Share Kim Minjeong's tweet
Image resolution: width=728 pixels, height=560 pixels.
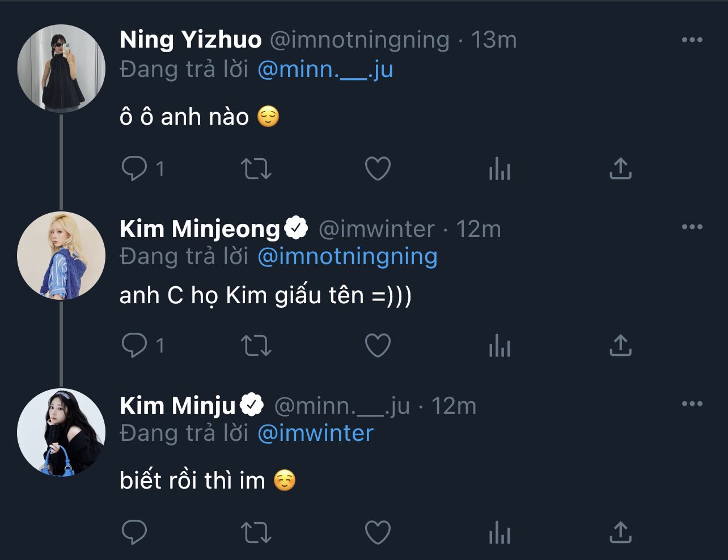[x=620, y=345]
